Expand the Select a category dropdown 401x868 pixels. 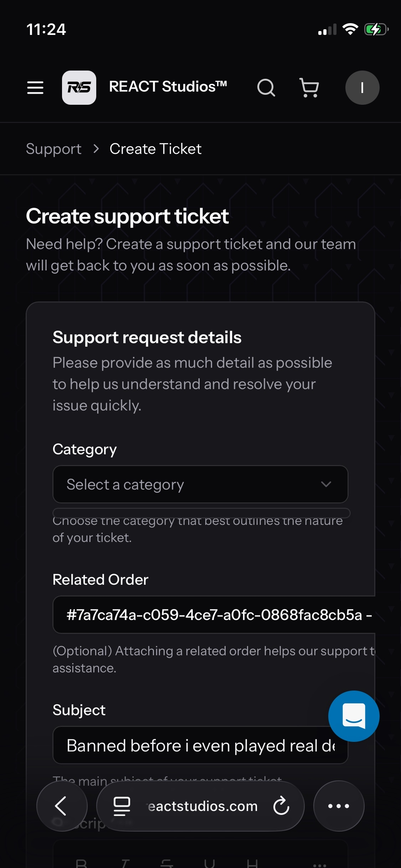pos(192,484)
